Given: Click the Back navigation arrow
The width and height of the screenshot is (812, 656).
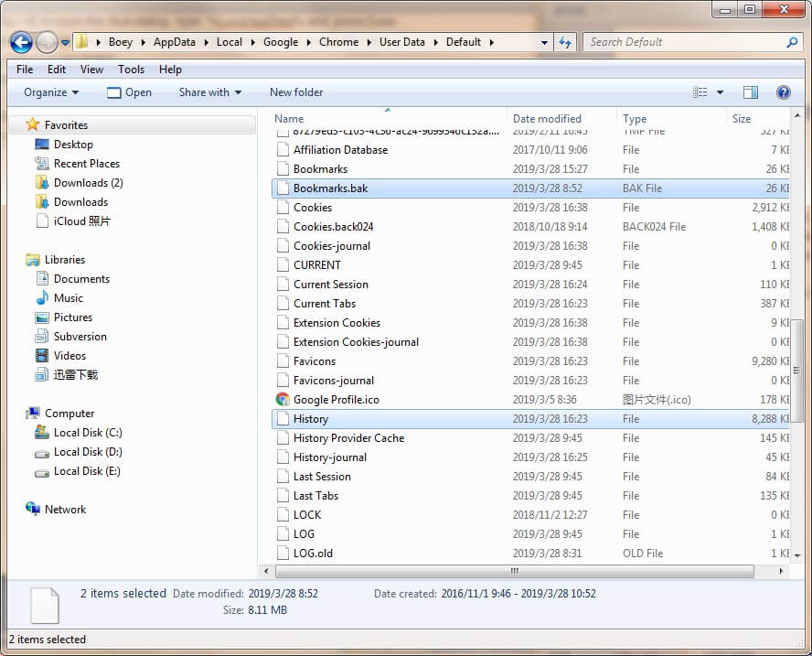Looking at the screenshot, I should click(x=21, y=42).
